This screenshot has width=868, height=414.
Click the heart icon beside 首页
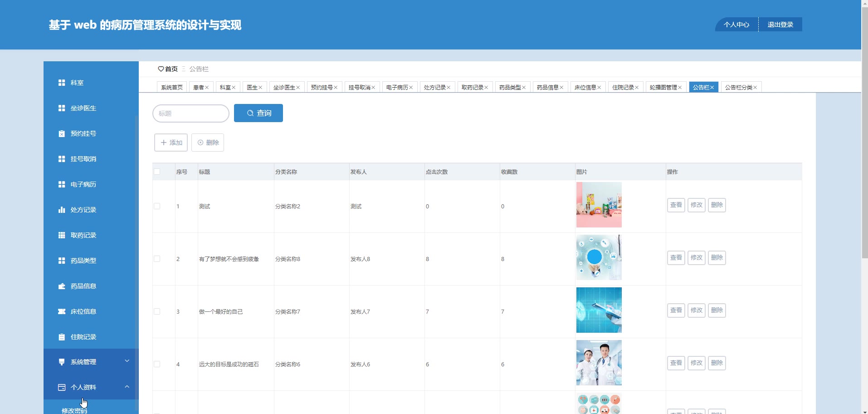click(x=161, y=69)
